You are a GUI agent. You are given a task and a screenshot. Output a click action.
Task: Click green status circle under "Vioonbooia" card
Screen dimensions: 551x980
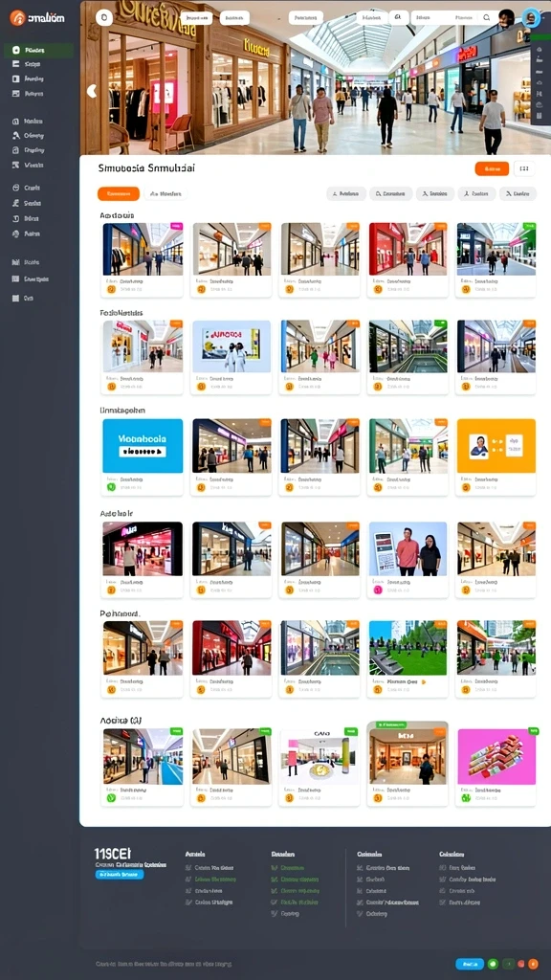[111, 487]
